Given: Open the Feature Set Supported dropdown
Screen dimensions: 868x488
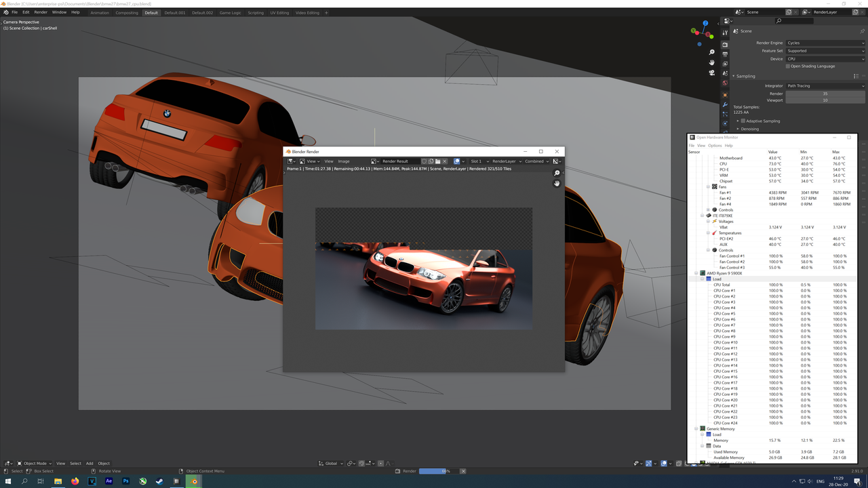Looking at the screenshot, I should click(825, 51).
